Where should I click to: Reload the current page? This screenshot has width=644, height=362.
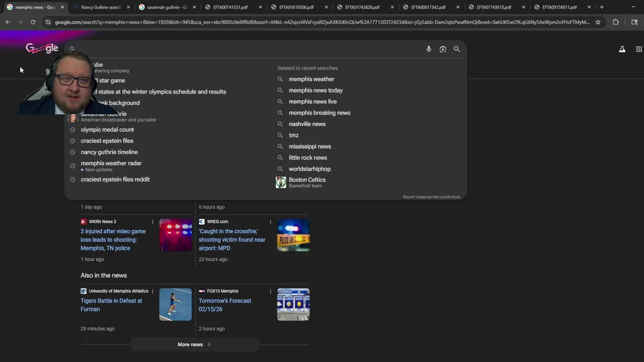pos(33,22)
